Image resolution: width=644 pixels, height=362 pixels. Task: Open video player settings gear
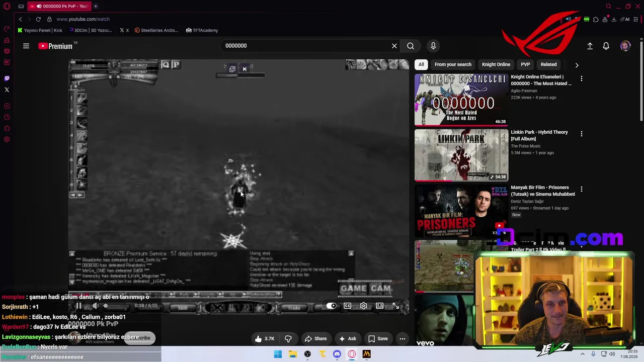pos(364,306)
